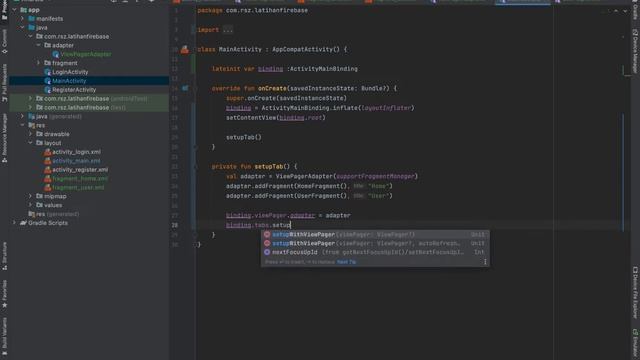This screenshot has width=640, height=360.
Task: Open the Commit tool window tab
Action: pyautogui.click(x=4, y=42)
